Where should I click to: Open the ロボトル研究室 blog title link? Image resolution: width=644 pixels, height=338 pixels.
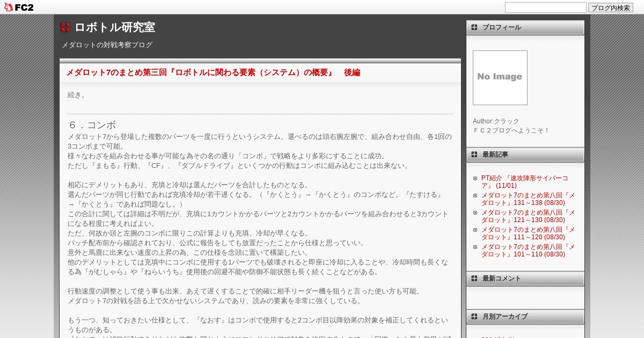(115, 27)
